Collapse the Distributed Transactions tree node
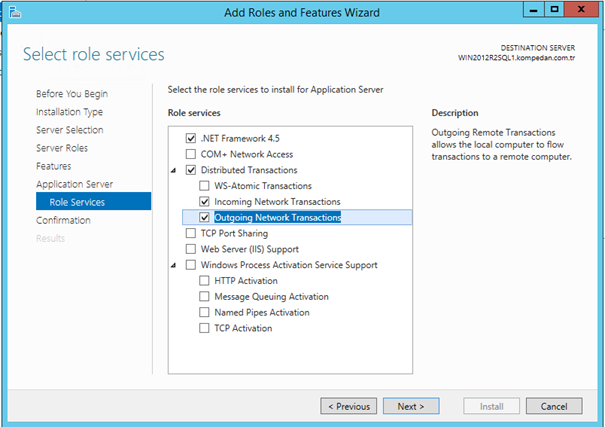The height and width of the screenshot is (427, 605). pos(176,170)
